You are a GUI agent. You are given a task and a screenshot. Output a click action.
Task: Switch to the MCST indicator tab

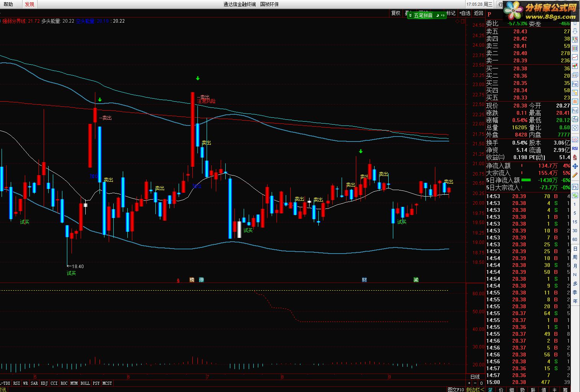coord(107,383)
